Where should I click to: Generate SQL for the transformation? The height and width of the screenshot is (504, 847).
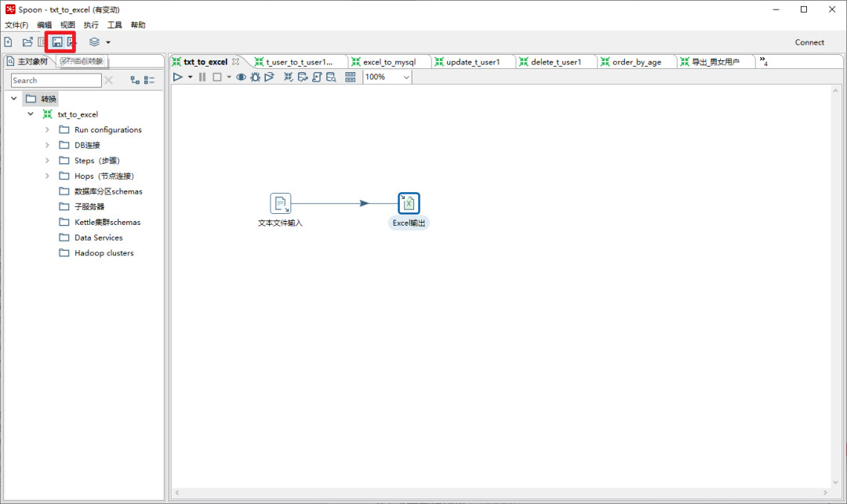317,77
